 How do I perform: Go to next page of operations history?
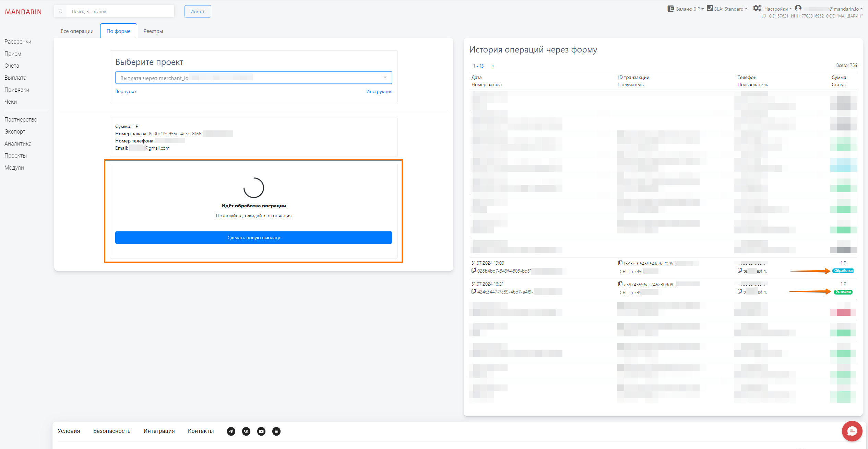(493, 66)
